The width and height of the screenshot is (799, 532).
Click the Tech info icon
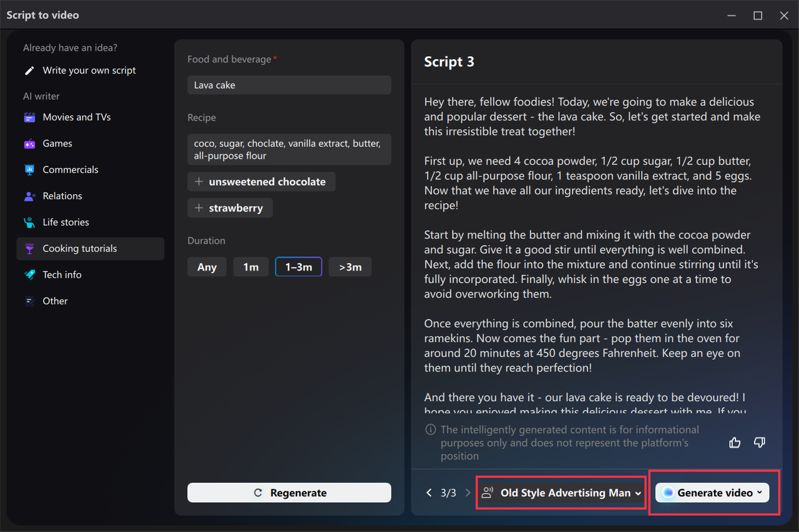(x=29, y=274)
